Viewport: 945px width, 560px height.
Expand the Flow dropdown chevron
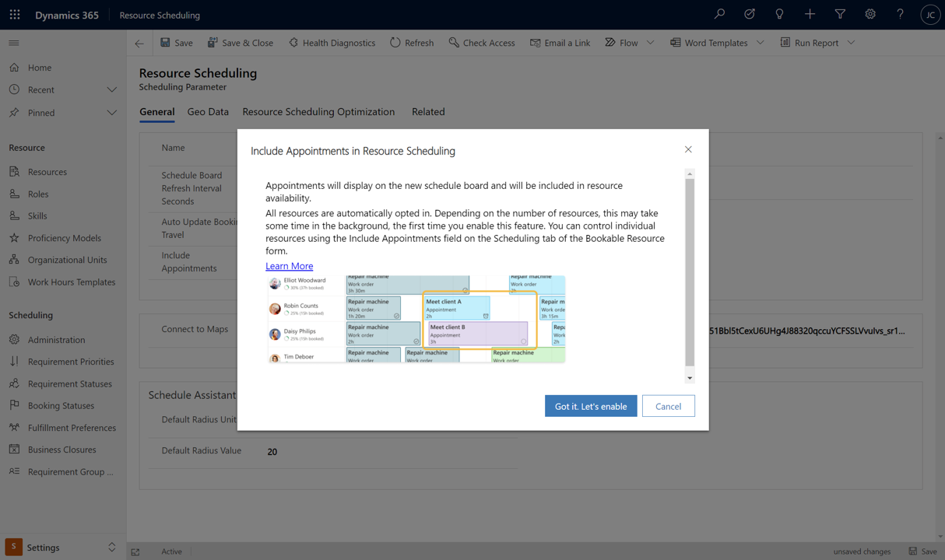(x=651, y=43)
